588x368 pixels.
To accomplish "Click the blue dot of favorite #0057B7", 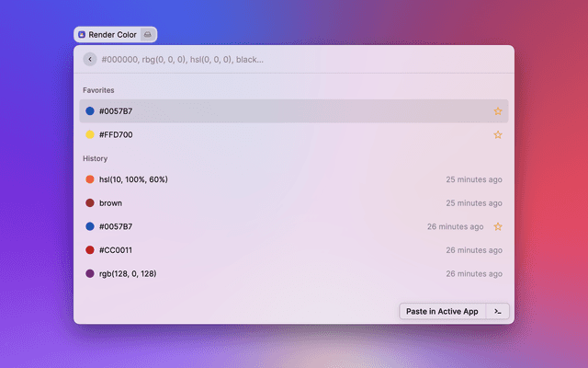I will coord(90,111).
